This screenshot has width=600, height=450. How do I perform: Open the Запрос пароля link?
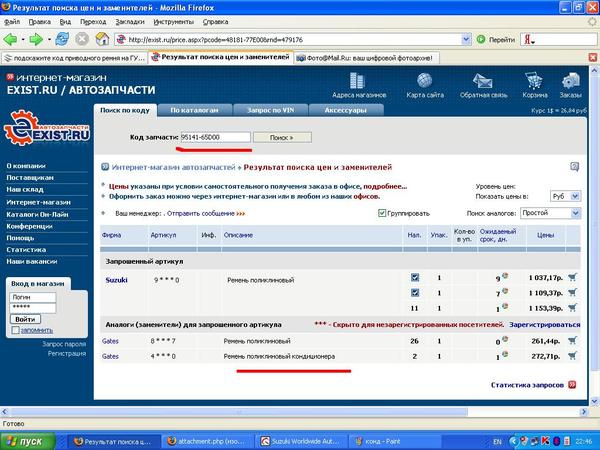point(64,344)
